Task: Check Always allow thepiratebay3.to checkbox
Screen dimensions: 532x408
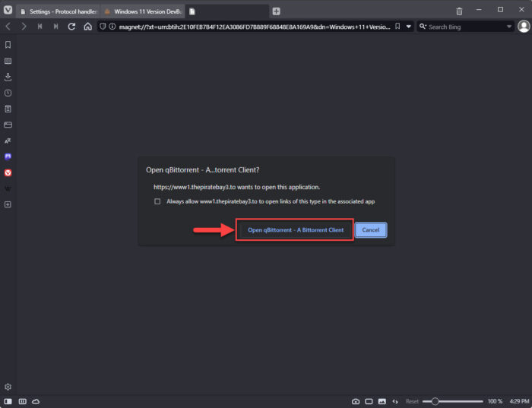Action: [157, 201]
